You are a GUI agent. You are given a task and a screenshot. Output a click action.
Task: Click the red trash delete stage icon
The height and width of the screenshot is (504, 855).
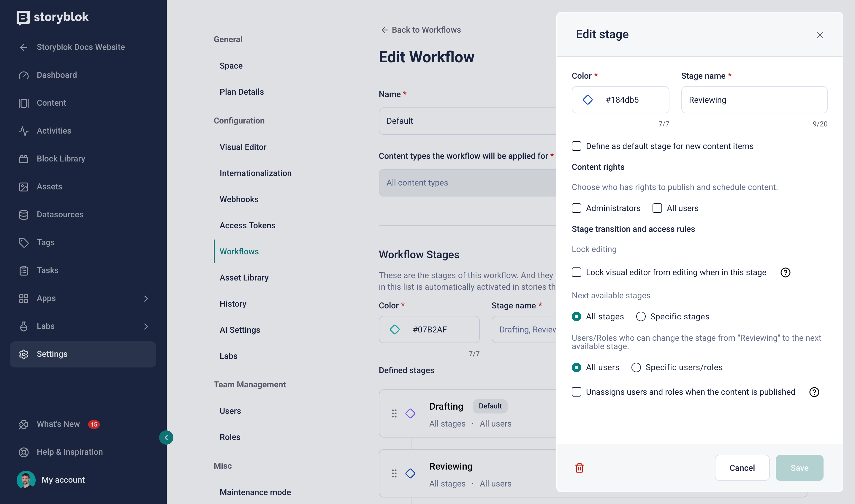click(x=579, y=468)
